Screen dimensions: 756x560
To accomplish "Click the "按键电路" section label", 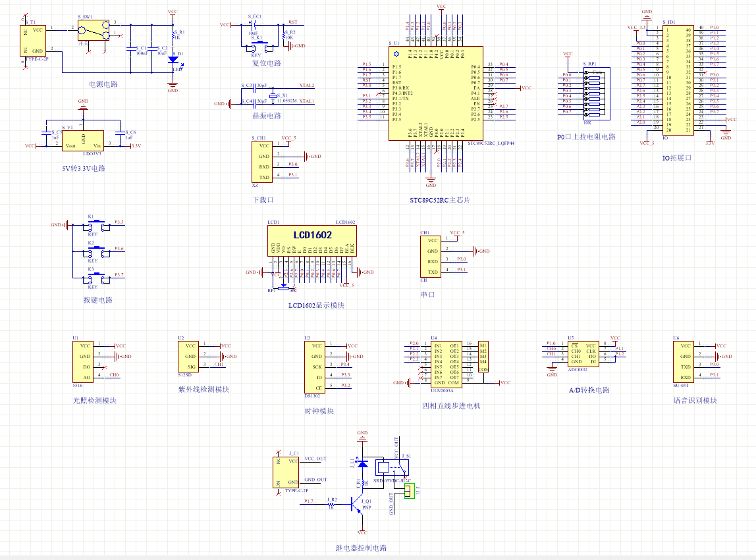I will click(x=98, y=300).
